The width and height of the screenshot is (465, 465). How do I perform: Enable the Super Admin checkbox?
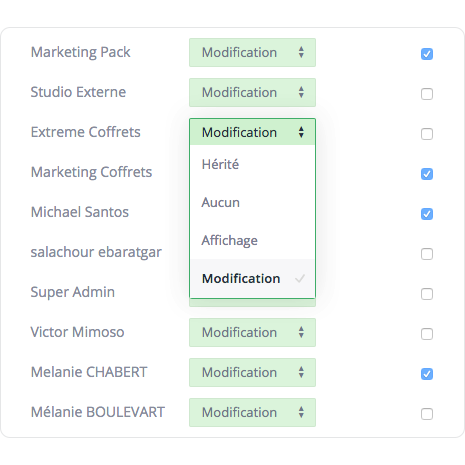427,294
